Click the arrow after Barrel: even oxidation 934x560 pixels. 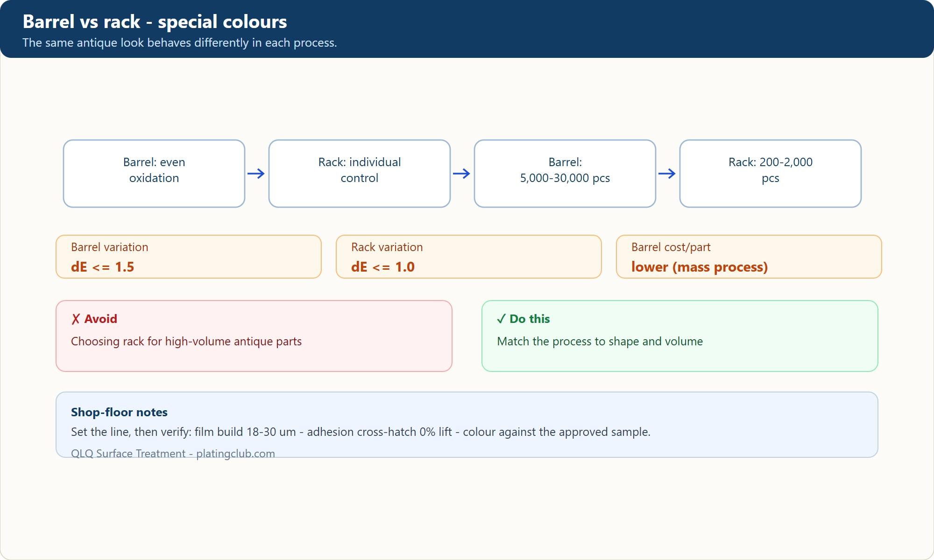[x=256, y=174]
